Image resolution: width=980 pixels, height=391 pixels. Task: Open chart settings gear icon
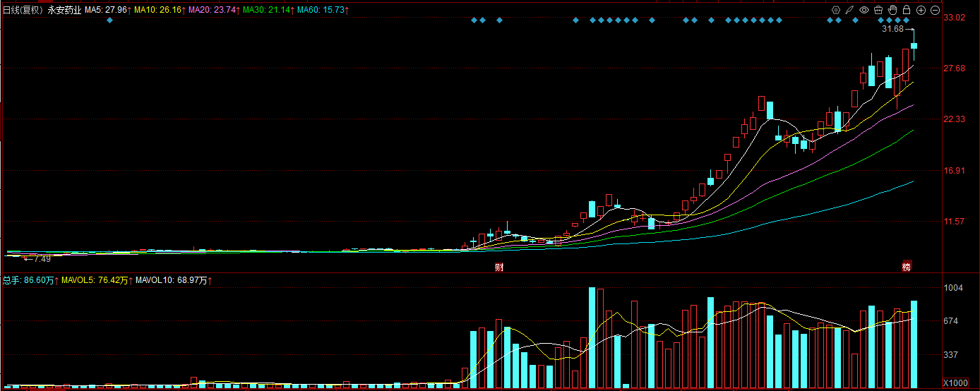[x=836, y=10]
